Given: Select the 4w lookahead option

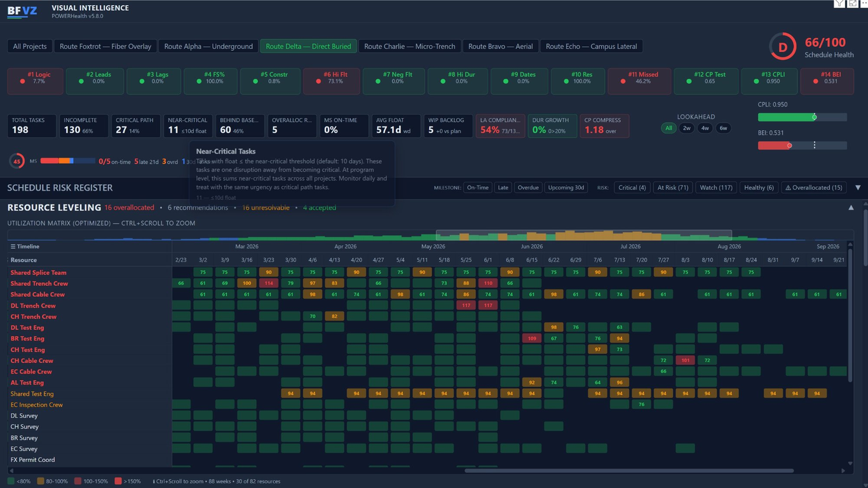Looking at the screenshot, I should pyautogui.click(x=705, y=128).
